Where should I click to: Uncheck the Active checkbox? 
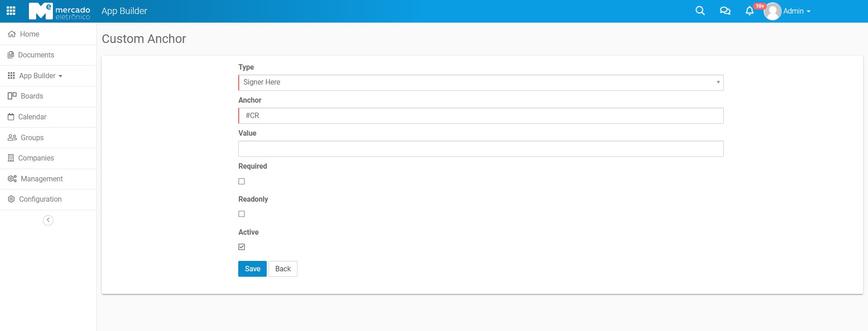point(242,247)
